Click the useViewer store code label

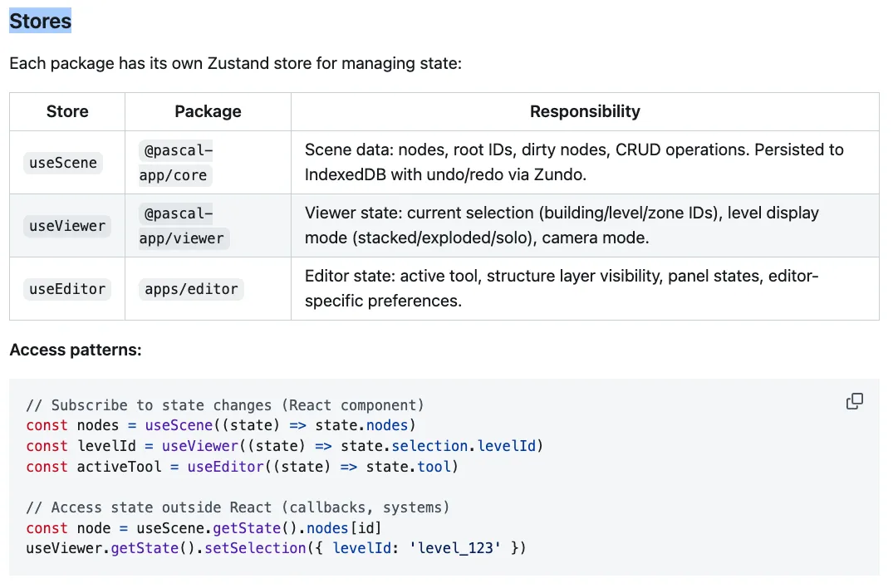(x=66, y=226)
